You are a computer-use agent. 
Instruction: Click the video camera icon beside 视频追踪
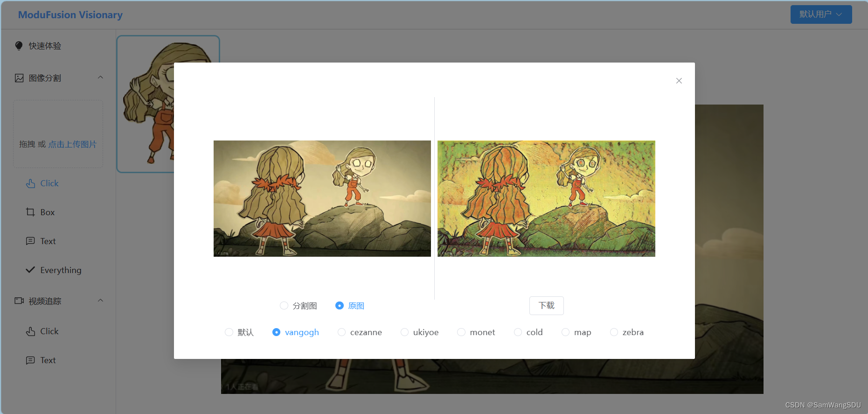click(19, 301)
